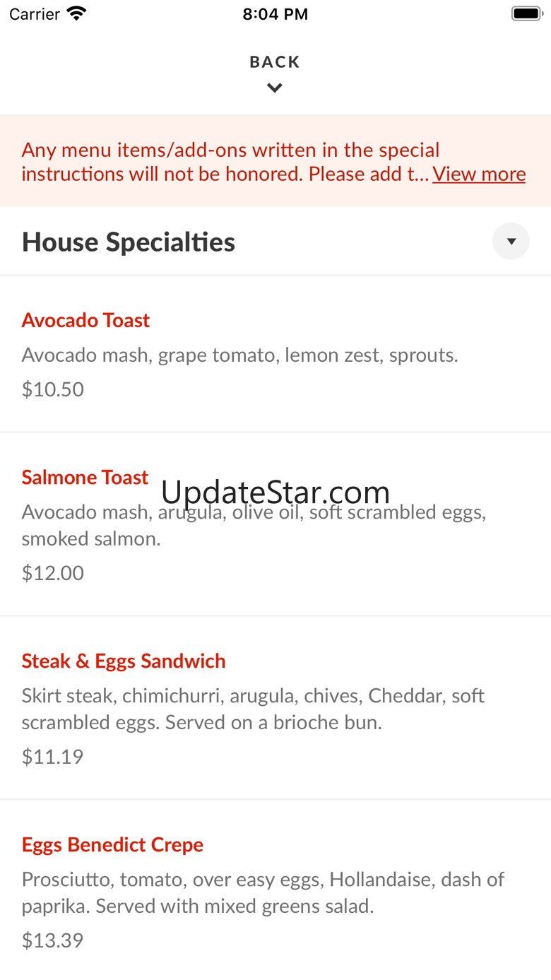Tap the 8:04 PM clock
Screen dimensions: 551x980
tap(275, 14)
